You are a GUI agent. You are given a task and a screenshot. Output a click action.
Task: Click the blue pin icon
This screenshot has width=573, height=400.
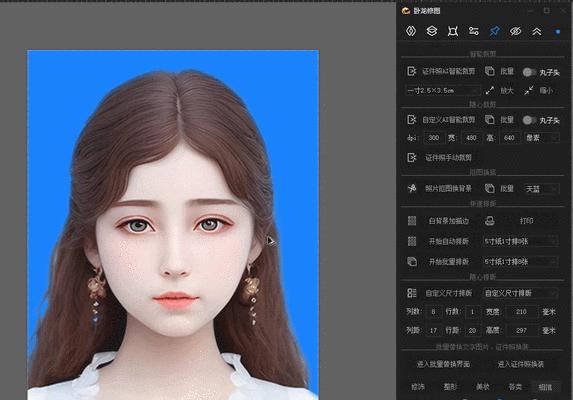[494, 31]
